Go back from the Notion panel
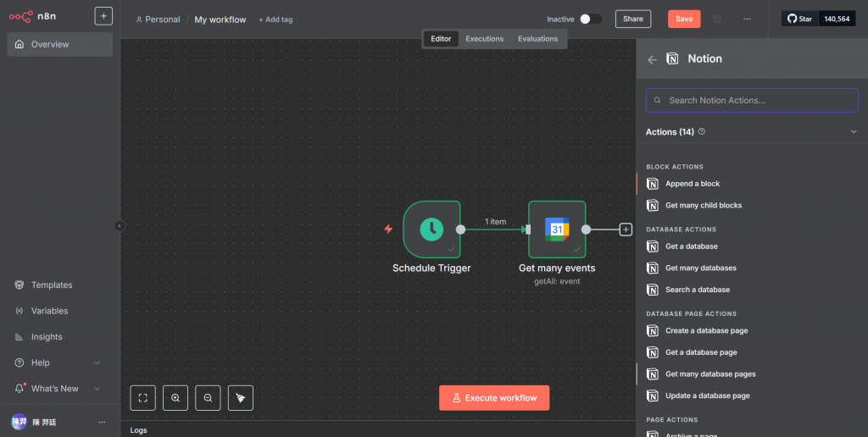The image size is (868, 437). pos(653,60)
